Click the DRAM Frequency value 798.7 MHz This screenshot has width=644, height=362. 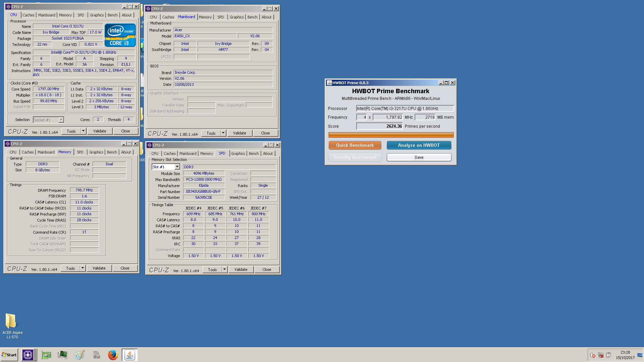tap(84, 190)
